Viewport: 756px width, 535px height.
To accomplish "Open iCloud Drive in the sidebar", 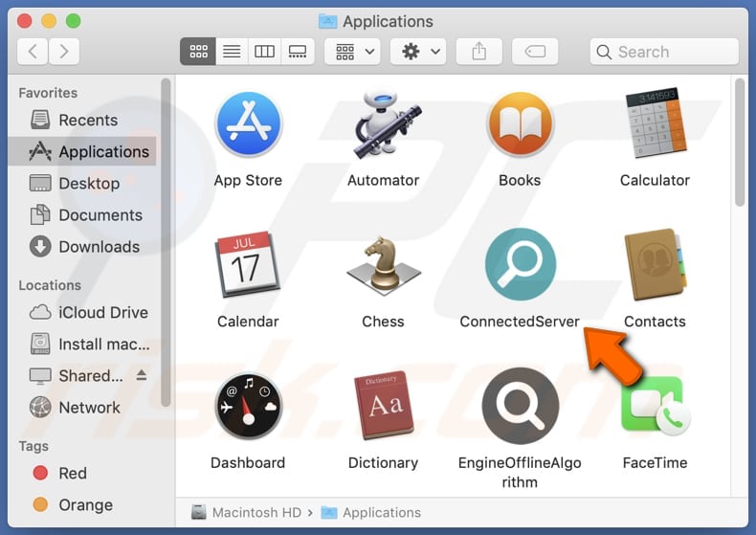I will 82,312.
